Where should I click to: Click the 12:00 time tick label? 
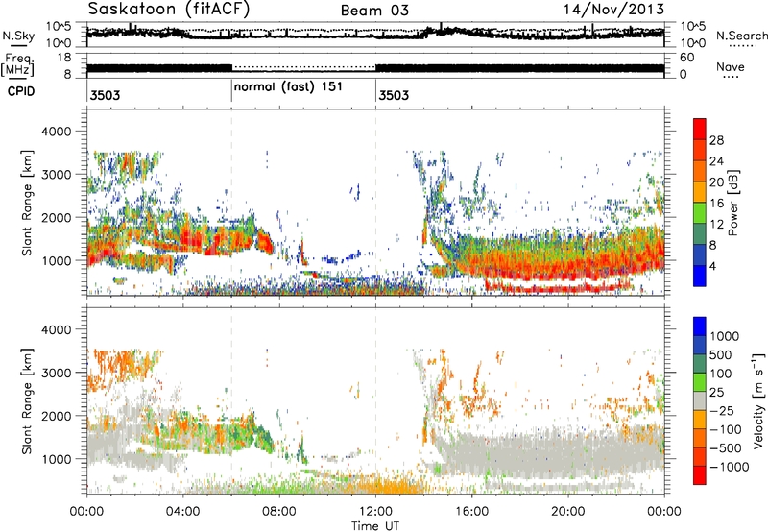(375, 512)
